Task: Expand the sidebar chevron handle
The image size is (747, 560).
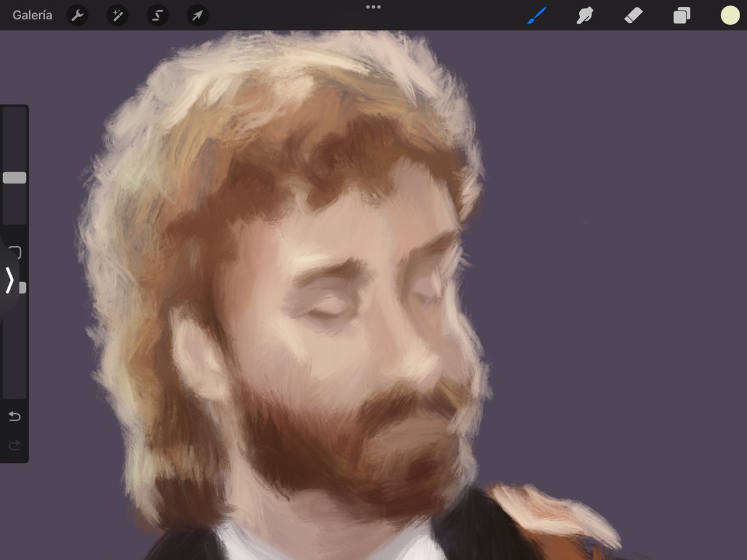Action: click(9, 280)
